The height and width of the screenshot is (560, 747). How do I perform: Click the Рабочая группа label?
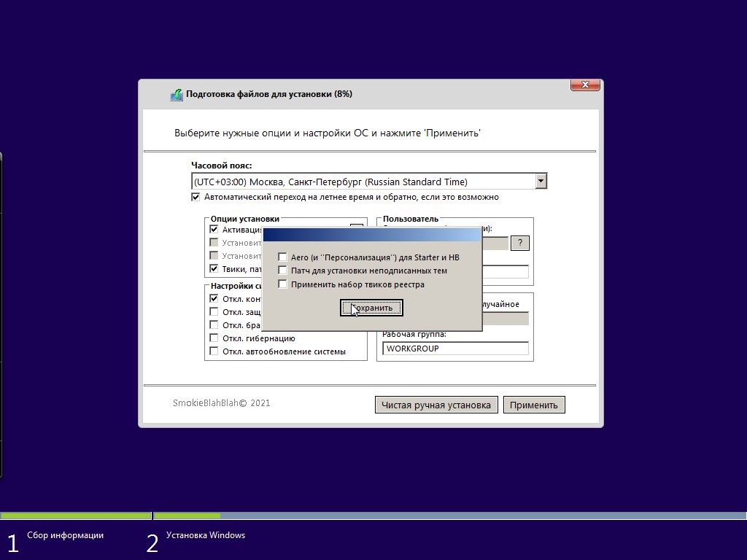pos(414,334)
